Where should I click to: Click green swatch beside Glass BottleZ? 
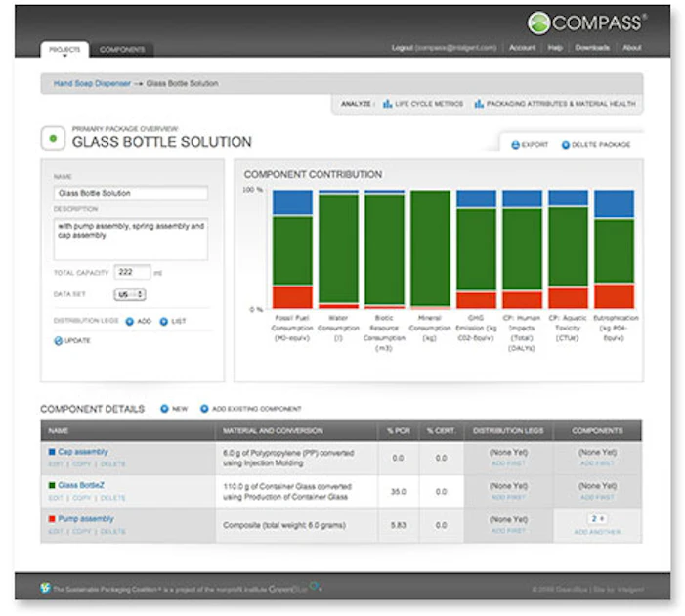pyautogui.click(x=52, y=485)
